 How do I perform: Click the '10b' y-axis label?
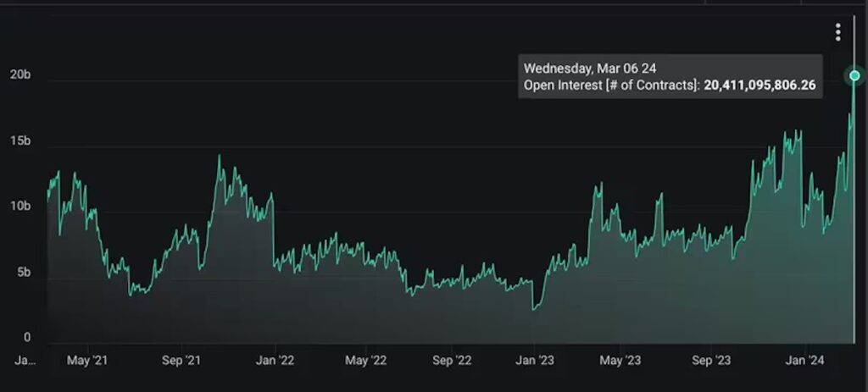point(20,207)
